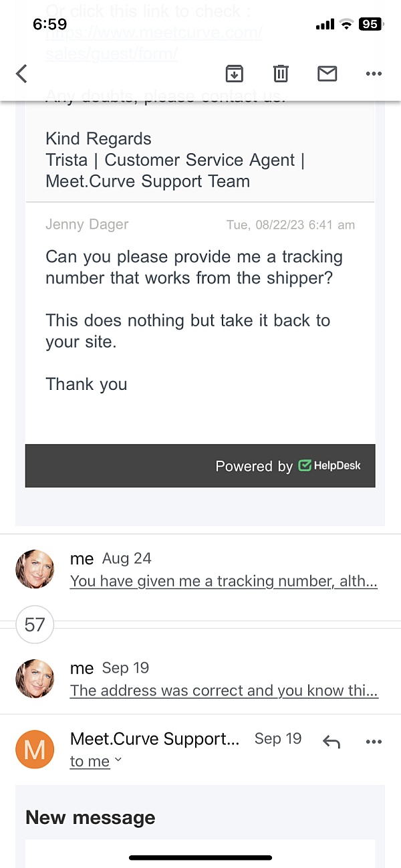The height and width of the screenshot is (868, 401).
Task: Reply to Meet.Curve Support message
Action: [x=331, y=741]
